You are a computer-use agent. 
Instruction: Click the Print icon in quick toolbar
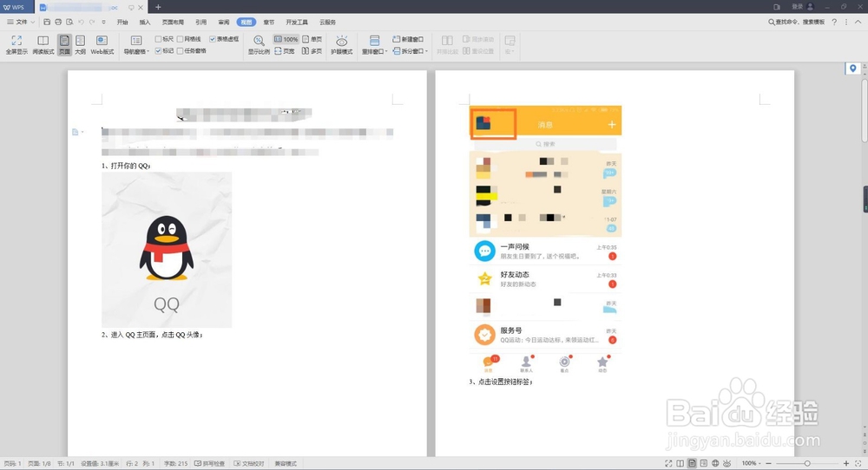point(58,23)
